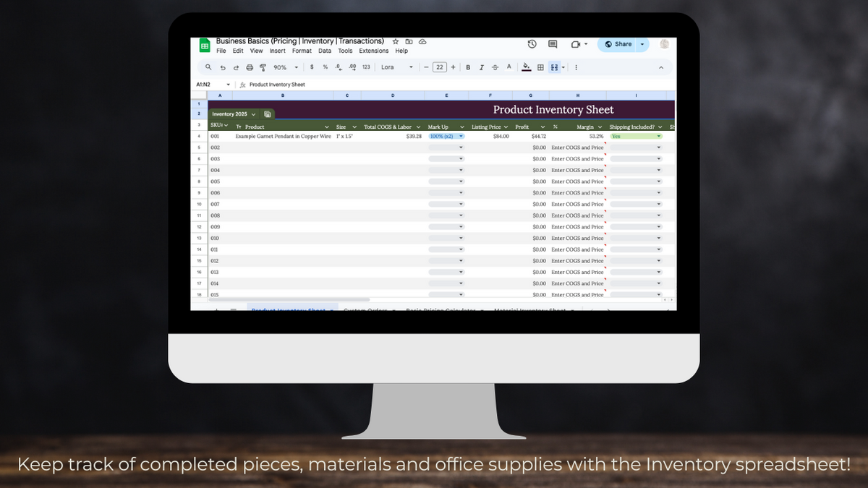This screenshot has width=868, height=488.
Task: Star the Business Basics document
Action: point(396,42)
